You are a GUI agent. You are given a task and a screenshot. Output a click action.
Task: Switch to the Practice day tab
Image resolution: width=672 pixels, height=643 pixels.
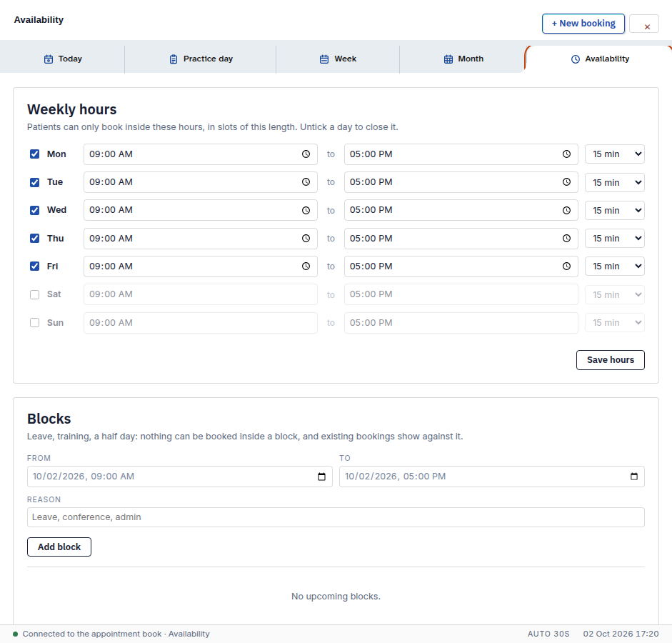tap(201, 59)
